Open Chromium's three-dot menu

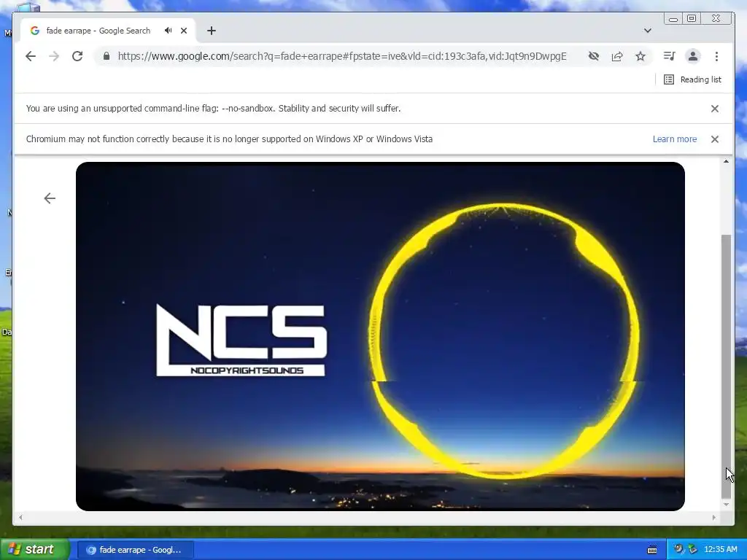(716, 56)
